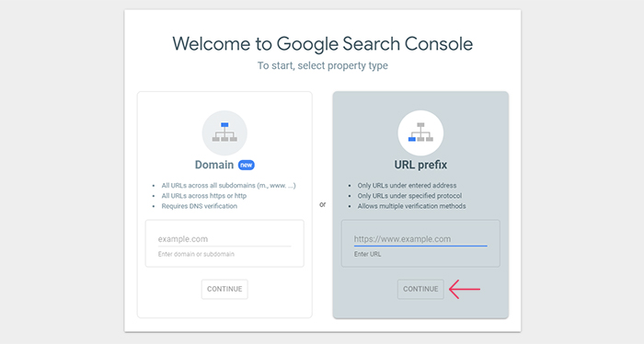
Task: Click the Domain sitemap tree icon
Action: point(224,132)
